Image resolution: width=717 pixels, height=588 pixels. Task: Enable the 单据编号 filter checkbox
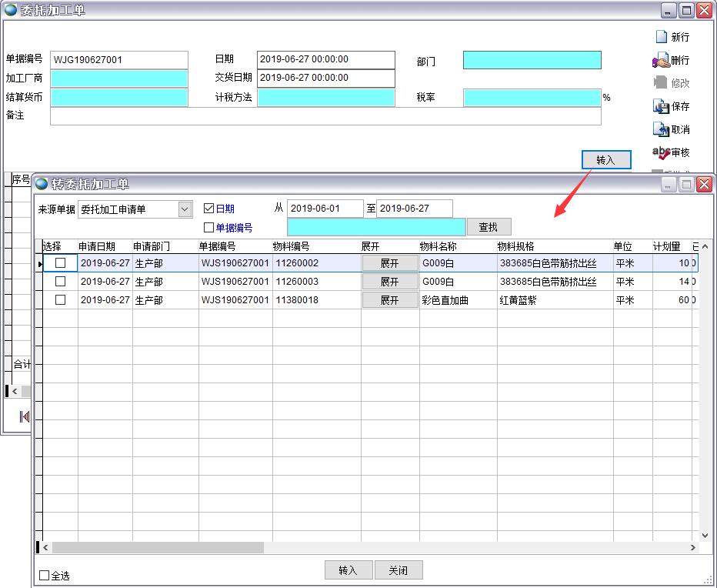[208, 228]
